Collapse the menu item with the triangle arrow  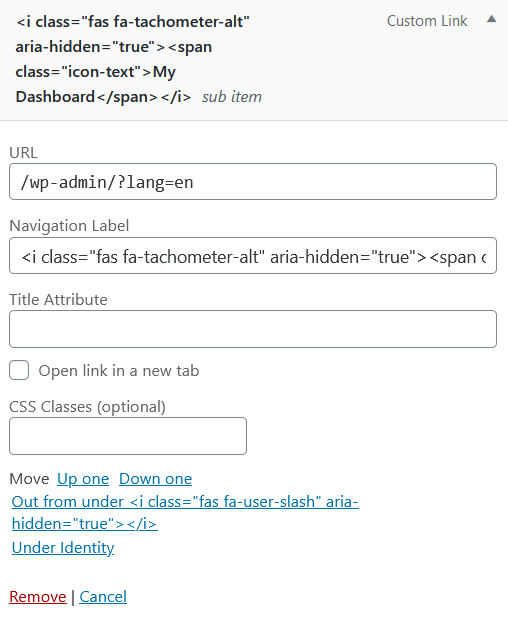click(491, 19)
